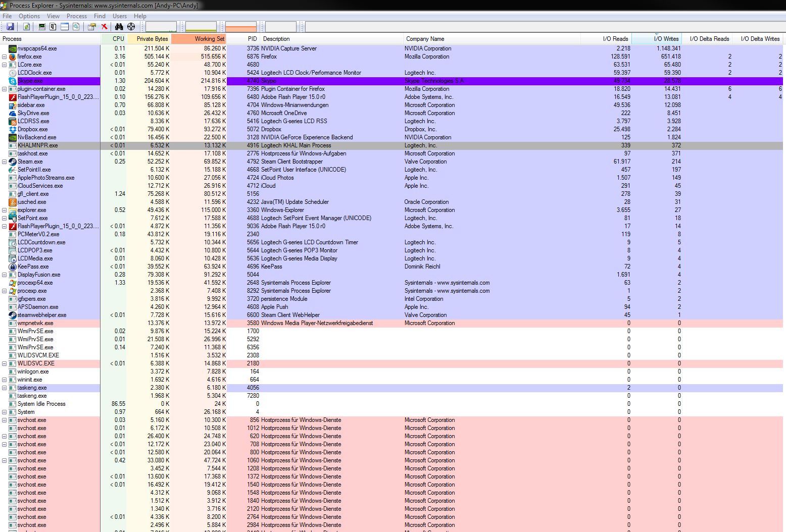
Task: Collapse the firefox.exe process tree
Action: click(x=4, y=57)
